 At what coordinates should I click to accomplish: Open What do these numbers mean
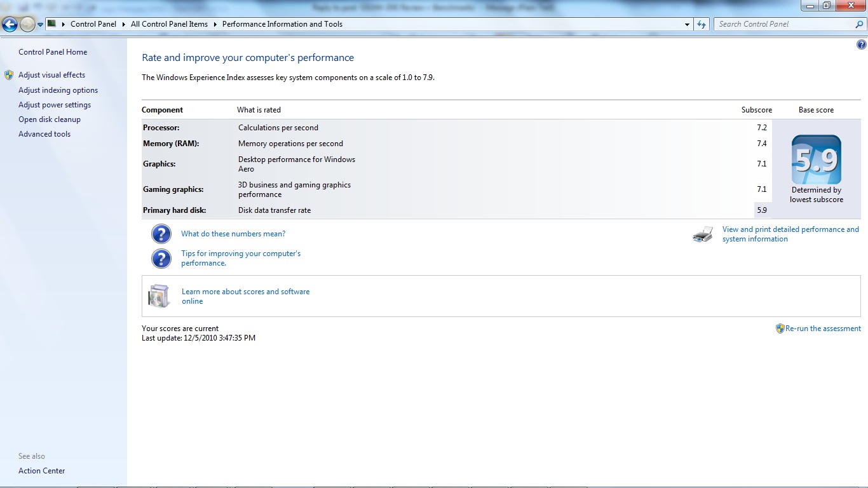click(233, 234)
